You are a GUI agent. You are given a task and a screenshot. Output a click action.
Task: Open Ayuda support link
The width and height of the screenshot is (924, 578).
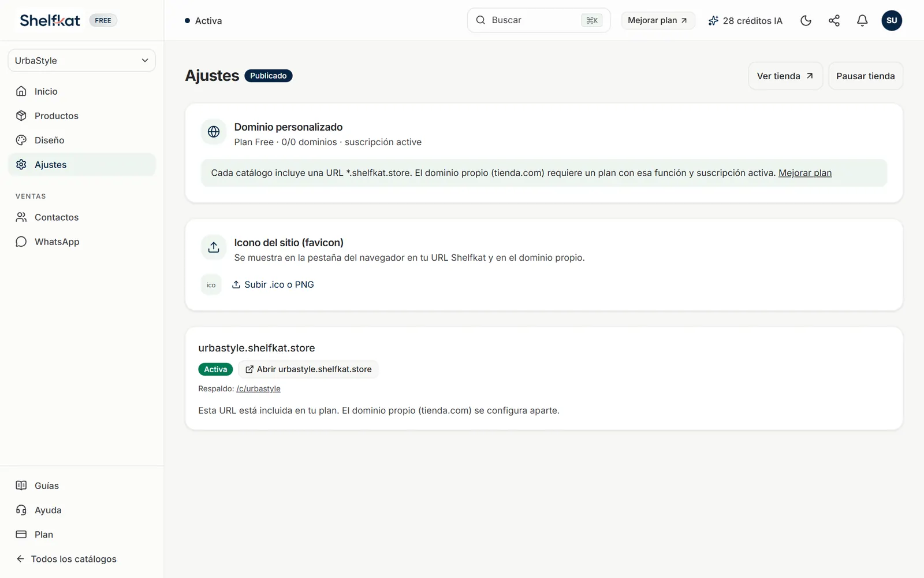coord(81,510)
